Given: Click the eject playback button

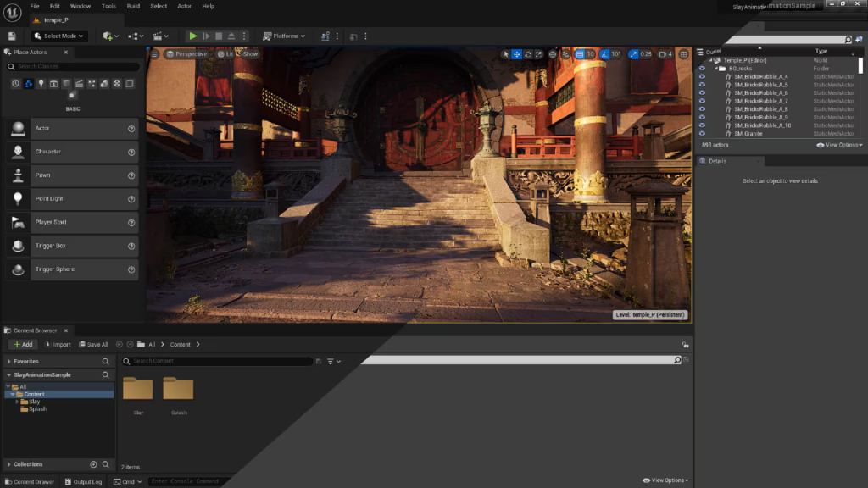Looking at the screenshot, I should click(231, 36).
